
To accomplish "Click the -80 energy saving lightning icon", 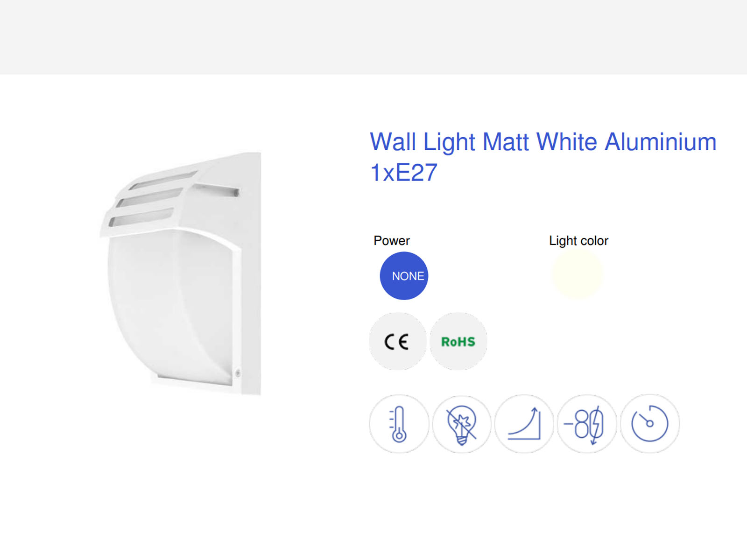I will pyautogui.click(x=587, y=424).
